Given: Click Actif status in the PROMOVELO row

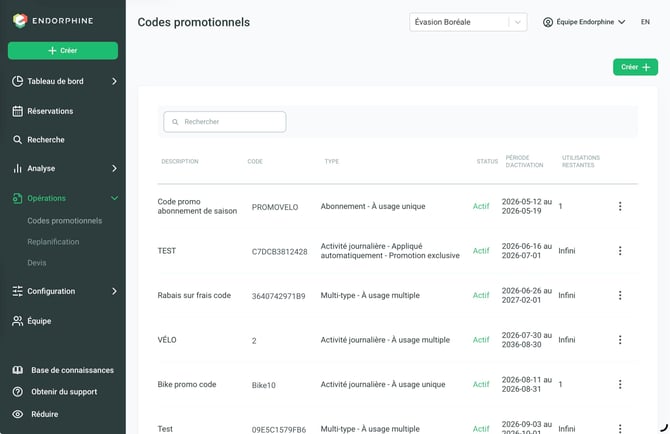Looking at the screenshot, I should (481, 206).
